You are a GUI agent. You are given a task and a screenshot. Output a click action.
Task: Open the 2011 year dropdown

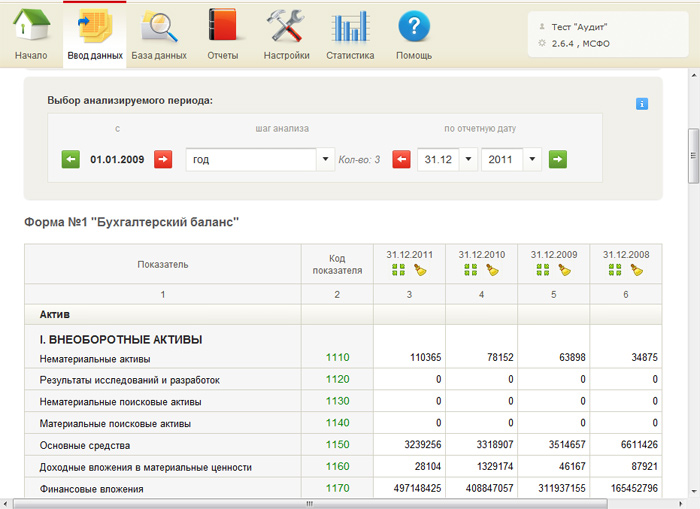(x=532, y=160)
